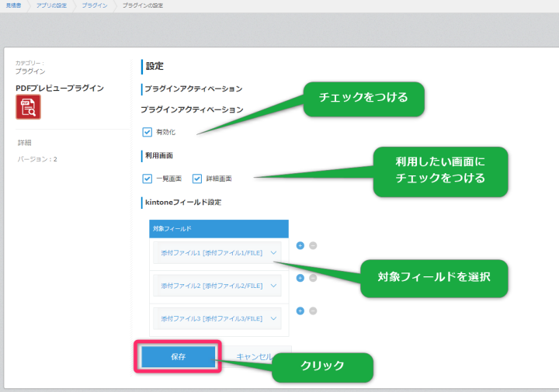This screenshot has height=392, width=559.
Task: Click plus icon beside 添付ファイル1 row
Action: click(x=300, y=245)
